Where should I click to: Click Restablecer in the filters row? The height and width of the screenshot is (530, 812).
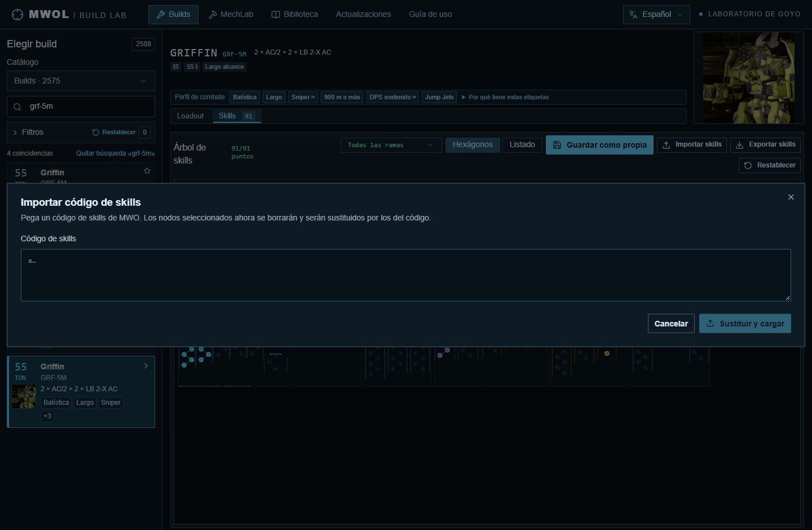pyautogui.click(x=114, y=132)
